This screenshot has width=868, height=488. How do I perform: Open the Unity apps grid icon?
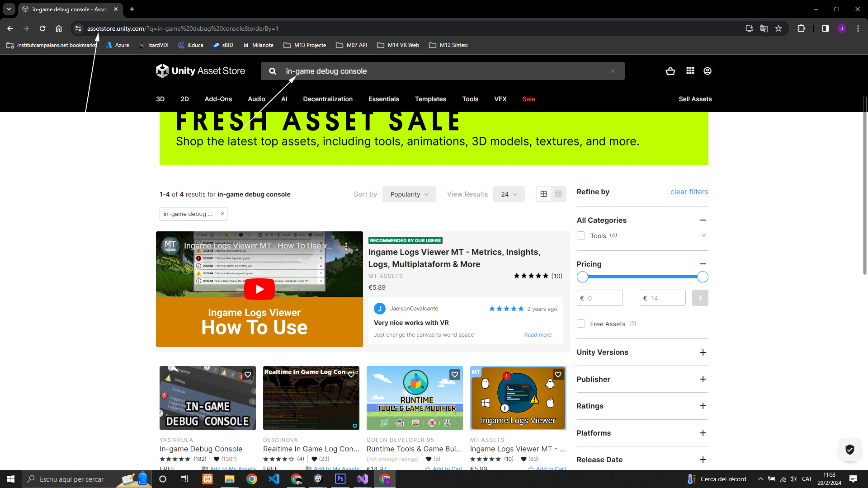(x=690, y=71)
